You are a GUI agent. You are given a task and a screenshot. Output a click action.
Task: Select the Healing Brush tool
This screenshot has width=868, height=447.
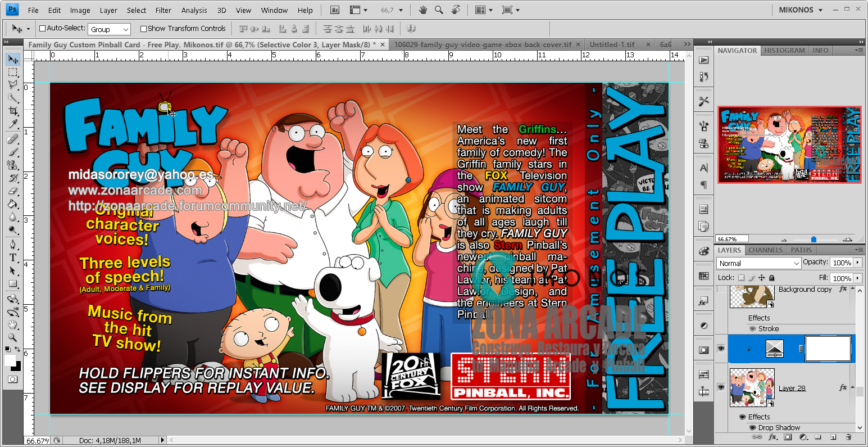click(x=13, y=139)
